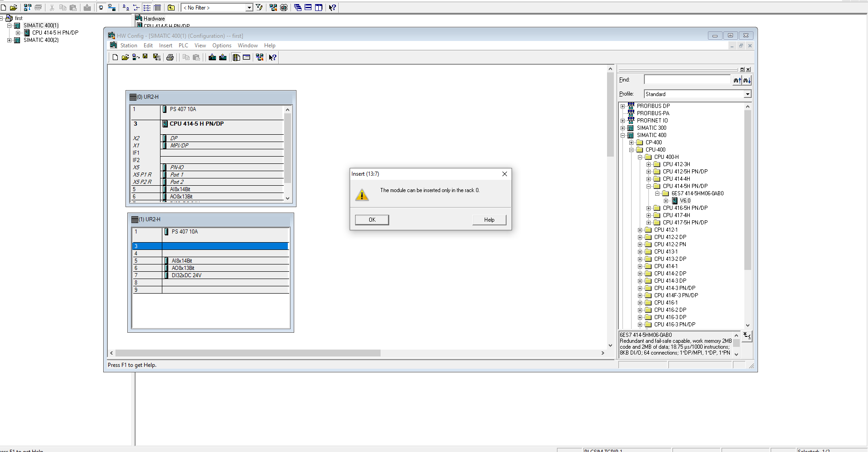Image resolution: width=868 pixels, height=452 pixels.
Task: Click the search-up binoculars icon
Action: click(x=737, y=80)
